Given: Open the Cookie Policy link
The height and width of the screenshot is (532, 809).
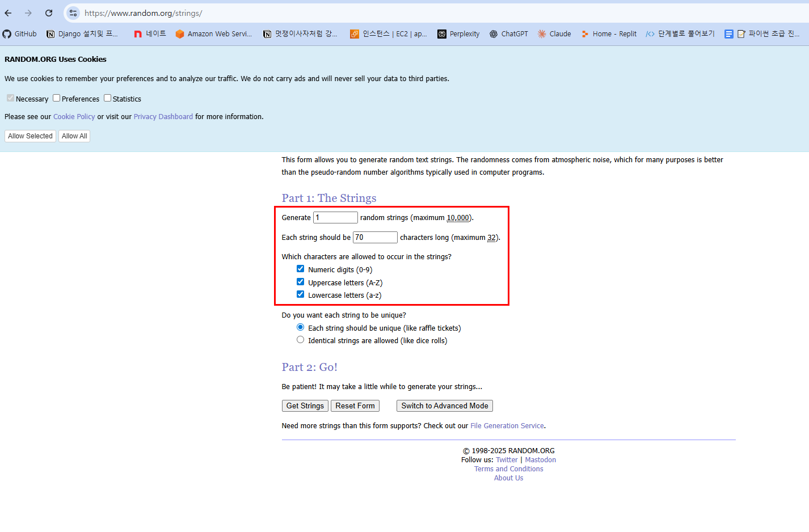Looking at the screenshot, I should [x=74, y=117].
